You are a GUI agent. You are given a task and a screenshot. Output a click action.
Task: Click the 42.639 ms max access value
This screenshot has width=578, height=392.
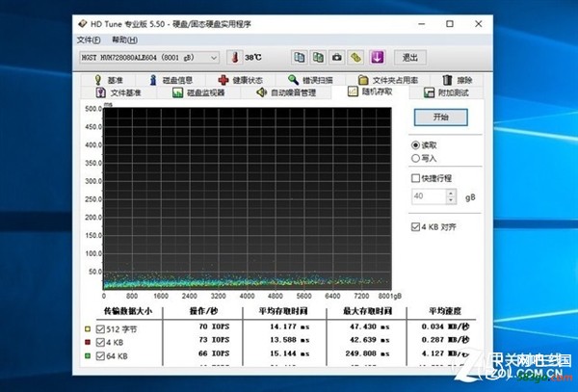pyautogui.click(x=370, y=340)
